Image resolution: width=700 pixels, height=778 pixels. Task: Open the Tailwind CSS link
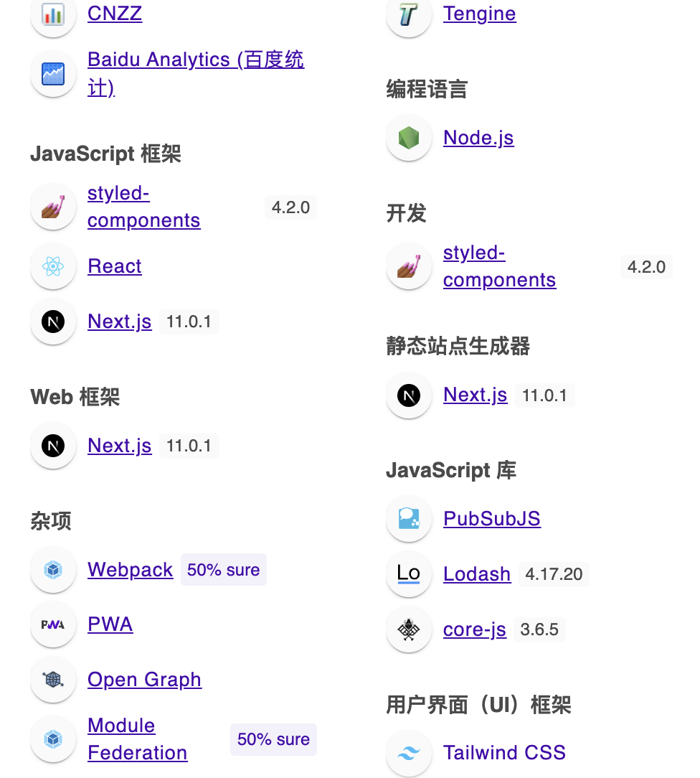click(504, 753)
